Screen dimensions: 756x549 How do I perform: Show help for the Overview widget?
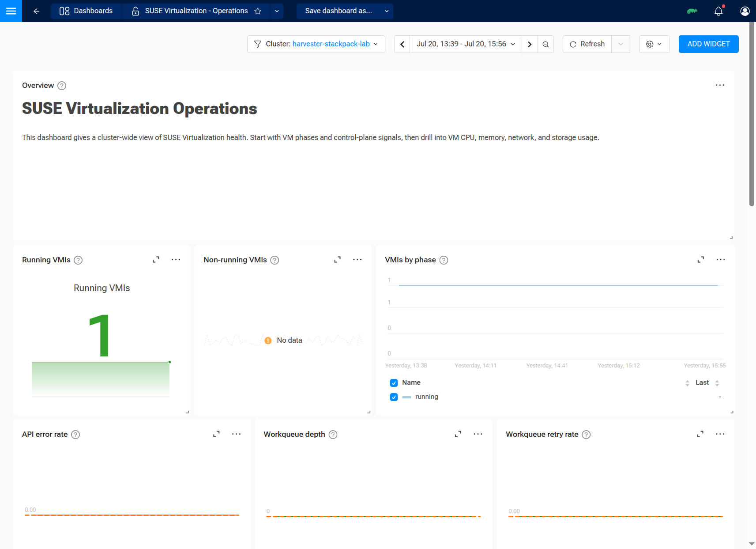62,86
